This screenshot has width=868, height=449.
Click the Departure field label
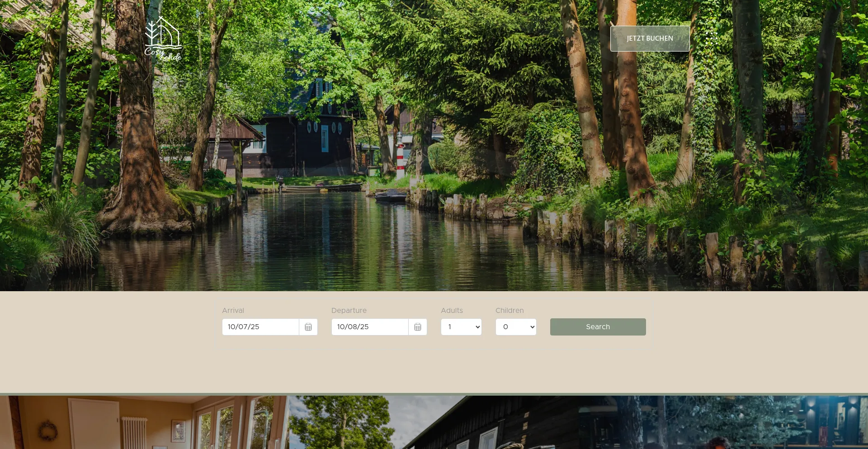(349, 311)
